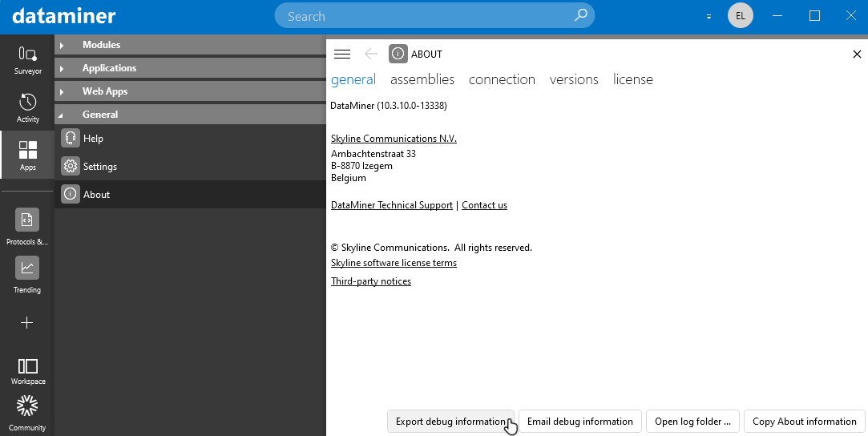Switch to the general tab
The height and width of the screenshot is (436, 868).
[353, 79]
